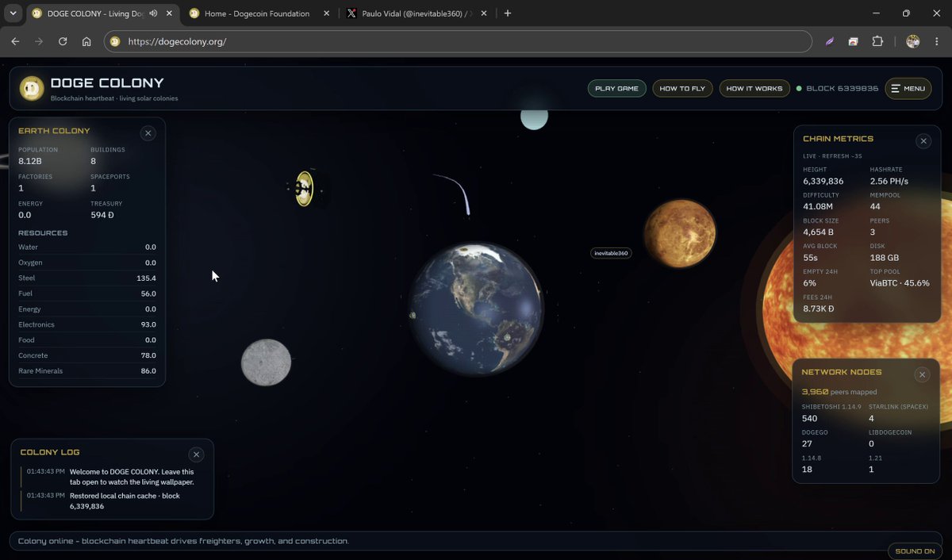Open the Menu dropdown

(x=908, y=88)
